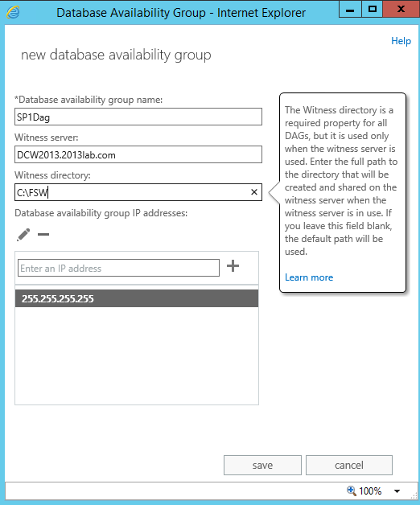Focus the Enter an IP address field
This screenshot has width=420, height=505.
[118, 268]
